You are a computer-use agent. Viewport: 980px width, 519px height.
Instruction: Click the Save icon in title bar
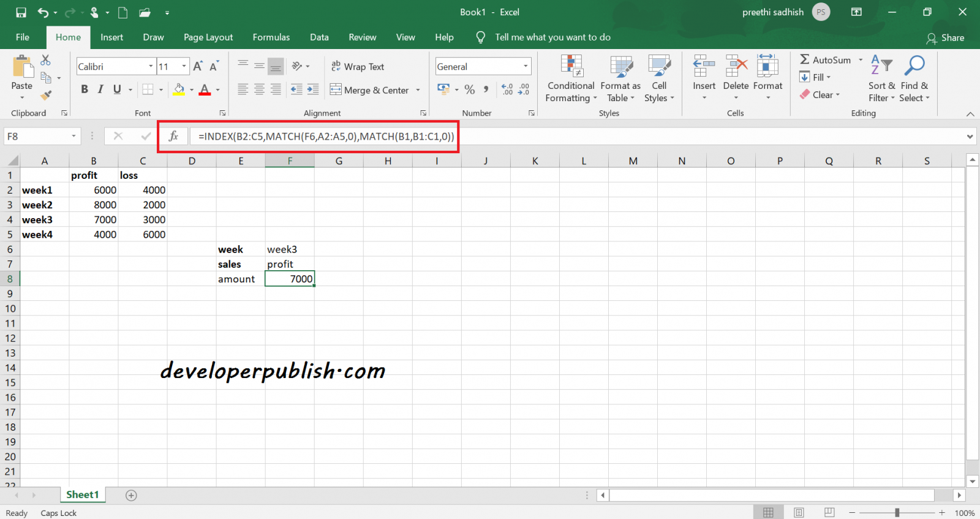pos(21,12)
